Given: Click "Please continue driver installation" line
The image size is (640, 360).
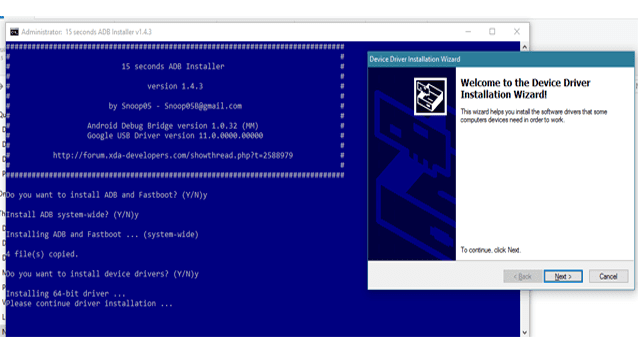Looking at the screenshot, I should [x=89, y=304].
